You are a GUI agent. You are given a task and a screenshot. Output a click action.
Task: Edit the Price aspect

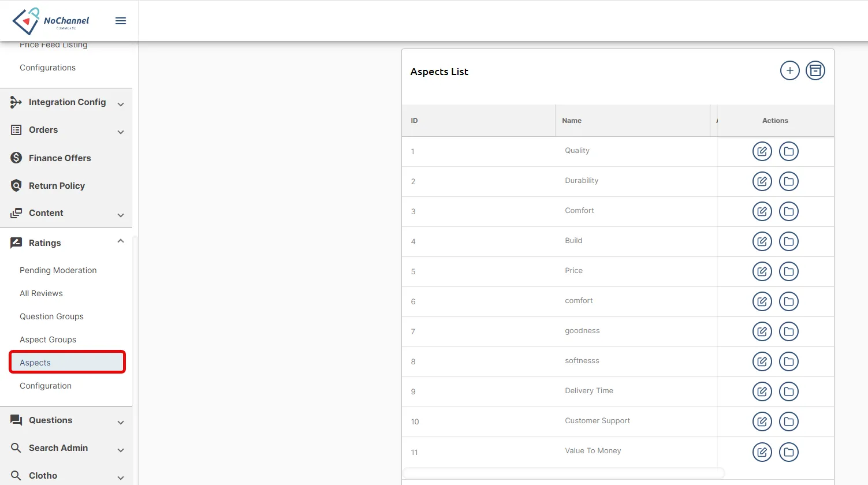click(x=762, y=271)
